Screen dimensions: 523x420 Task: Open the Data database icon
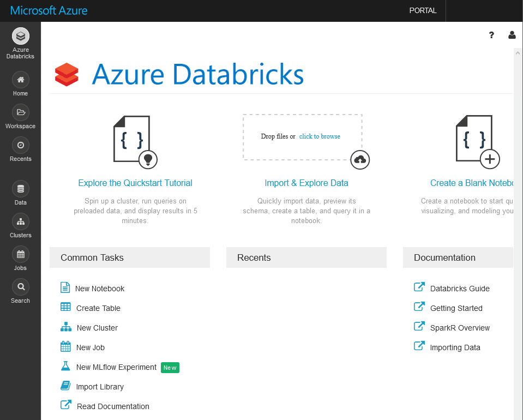21,189
